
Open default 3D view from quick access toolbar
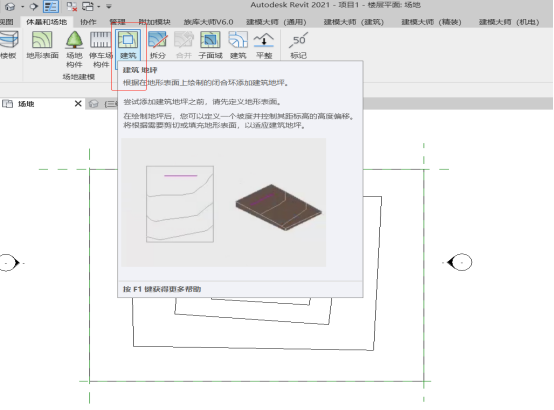tap(10, 6)
